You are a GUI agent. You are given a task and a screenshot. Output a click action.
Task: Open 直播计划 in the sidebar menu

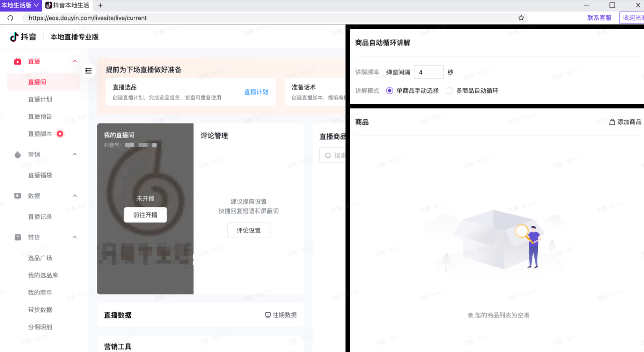(x=40, y=99)
